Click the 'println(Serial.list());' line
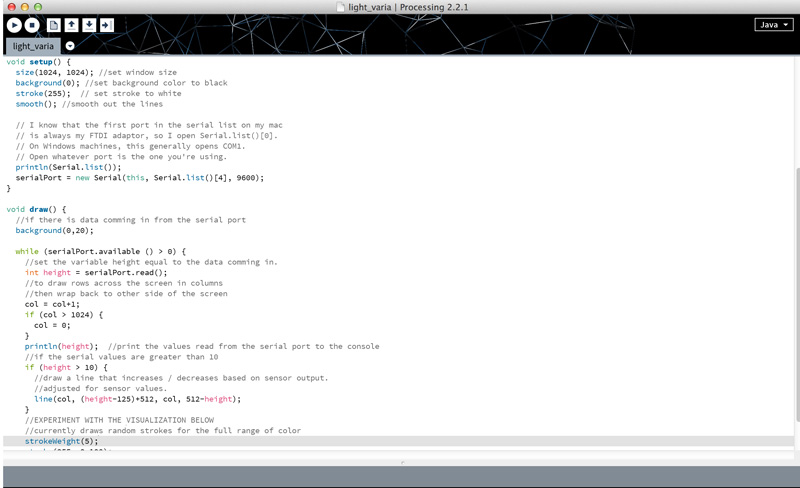 [x=68, y=167]
